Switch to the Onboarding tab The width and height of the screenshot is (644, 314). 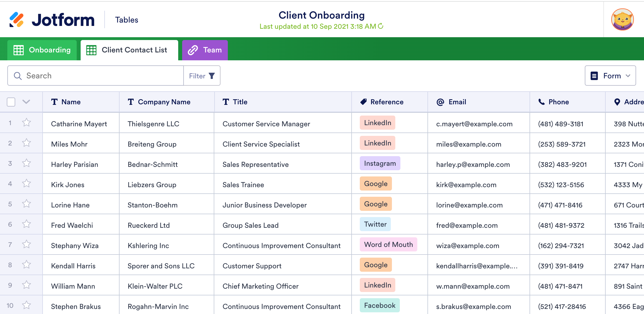(42, 50)
